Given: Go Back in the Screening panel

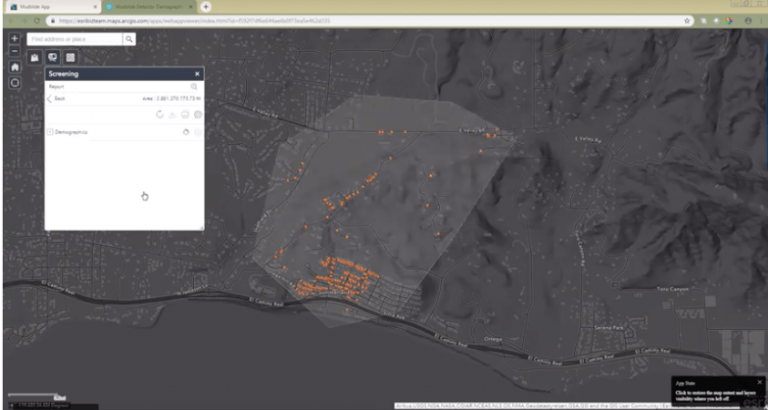Looking at the screenshot, I should (56, 98).
